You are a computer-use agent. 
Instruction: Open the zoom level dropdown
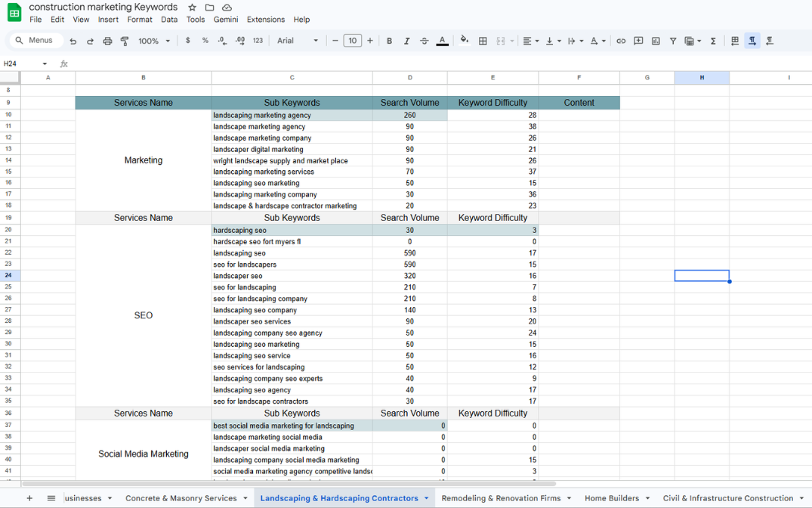point(154,41)
